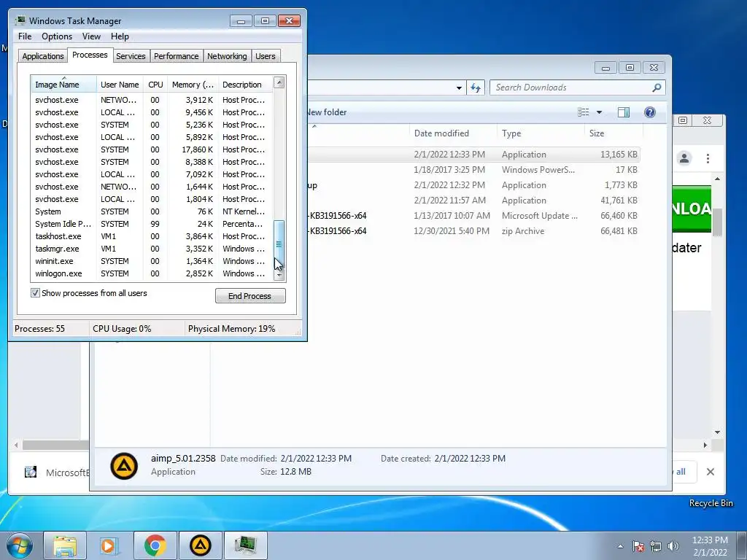The image size is (747, 560).
Task: Open the network tray icon
Action: [656, 546]
